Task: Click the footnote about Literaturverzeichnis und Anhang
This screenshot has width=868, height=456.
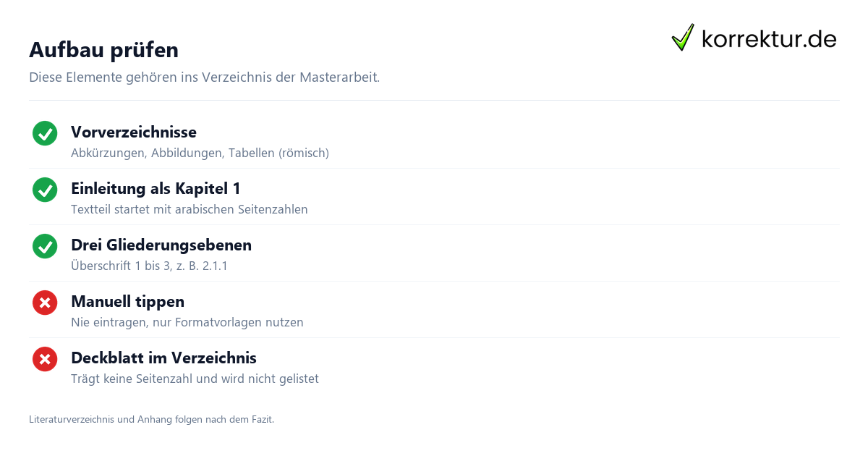Action: [x=151, y=419]
